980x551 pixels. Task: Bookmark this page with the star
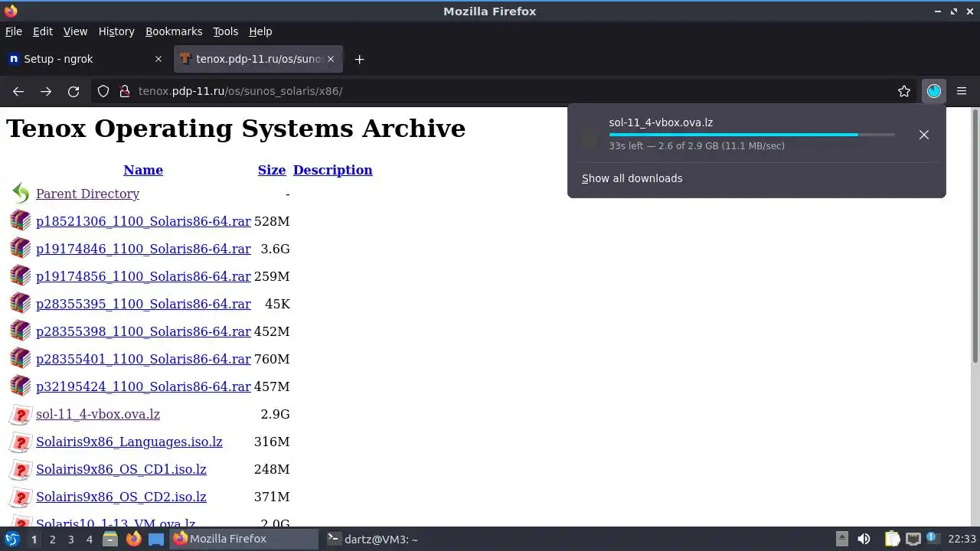(x=904, y=91)
